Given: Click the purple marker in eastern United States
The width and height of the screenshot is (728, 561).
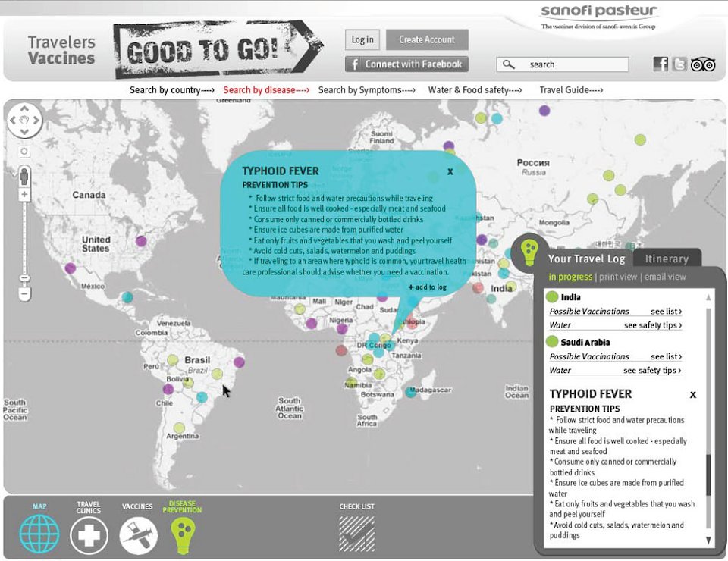Looking at the screenshot, I should point(141,241).
